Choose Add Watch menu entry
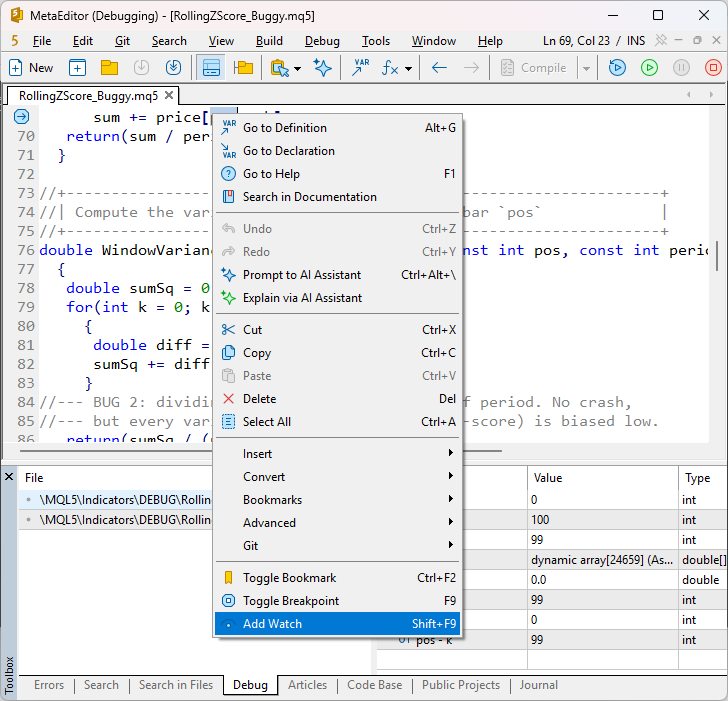 (x=338, y=623)
